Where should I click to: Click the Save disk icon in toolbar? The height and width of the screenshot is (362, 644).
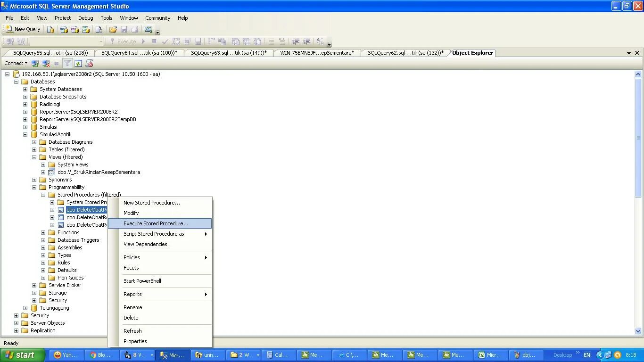tap(124, 29)
